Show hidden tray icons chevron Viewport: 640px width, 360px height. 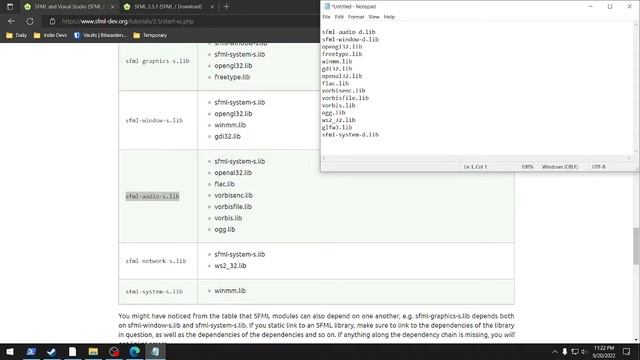coord(554,351)
